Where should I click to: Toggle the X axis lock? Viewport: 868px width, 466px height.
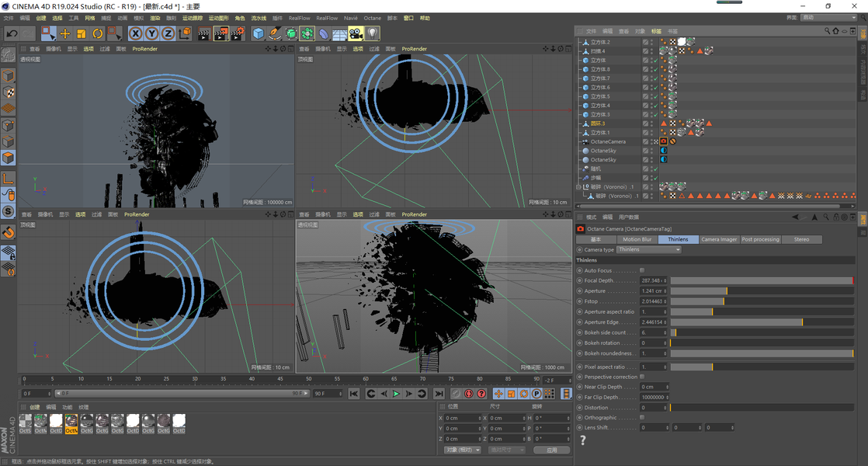[x=135, y=33]
